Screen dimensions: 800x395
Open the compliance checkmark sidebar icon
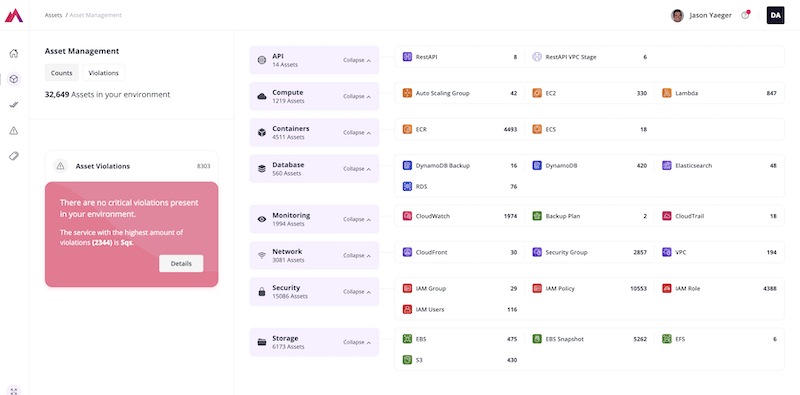coord(14,105)
